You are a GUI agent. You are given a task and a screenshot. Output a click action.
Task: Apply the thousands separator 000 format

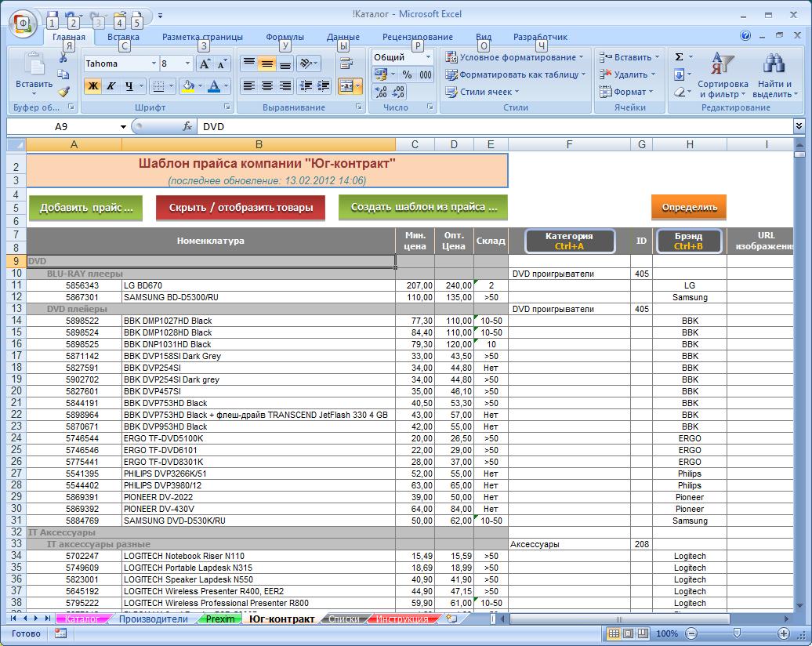pyautogui.click(x=426, y=74)
